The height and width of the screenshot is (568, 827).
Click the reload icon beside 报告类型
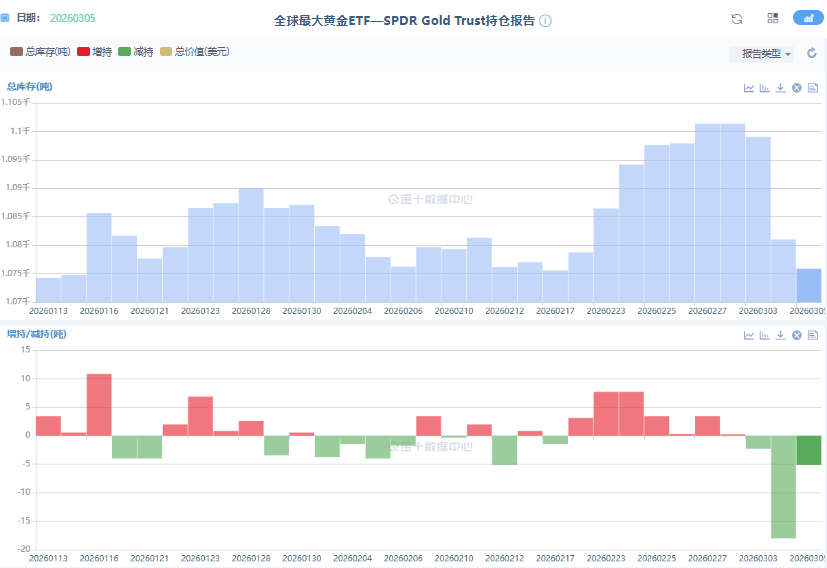coord(812,54)
